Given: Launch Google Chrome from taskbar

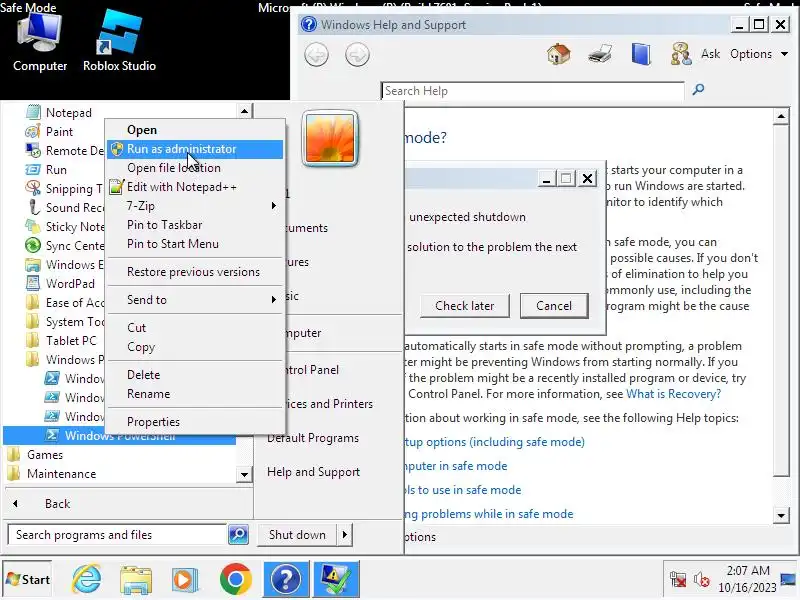Looking at the screenshot, I should [x=235, y=579].
